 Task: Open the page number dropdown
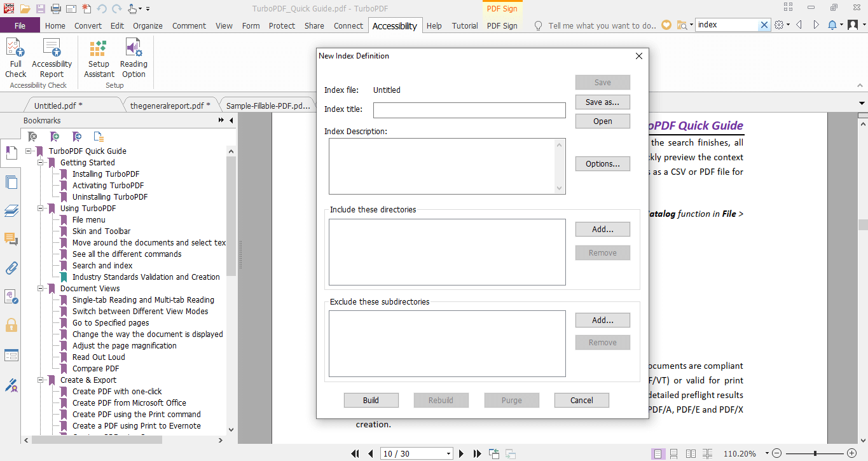pyautogui.click(x=450, y=453)
